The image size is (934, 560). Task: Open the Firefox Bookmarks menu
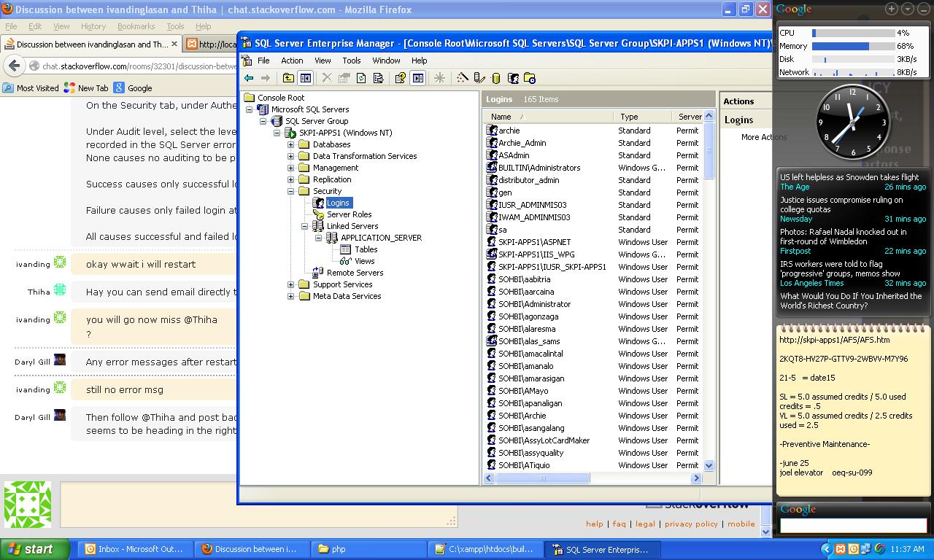coord(136,26)
